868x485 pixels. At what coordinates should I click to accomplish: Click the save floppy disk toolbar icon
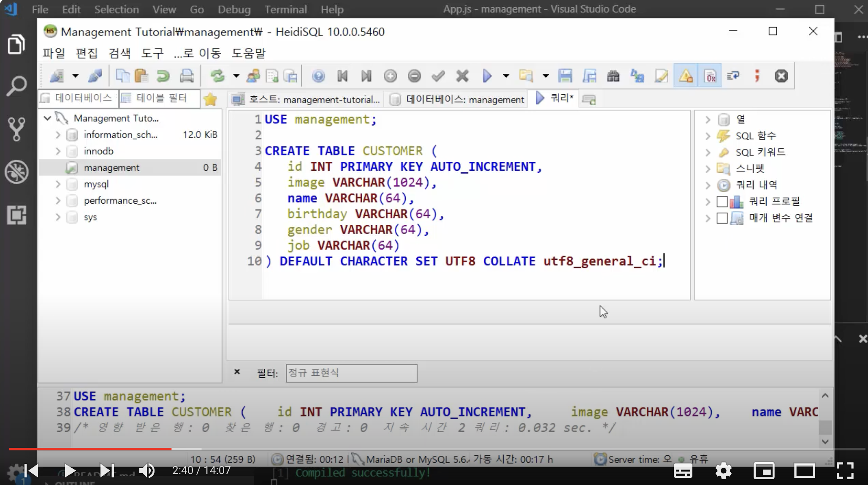(x=565, y=76)
